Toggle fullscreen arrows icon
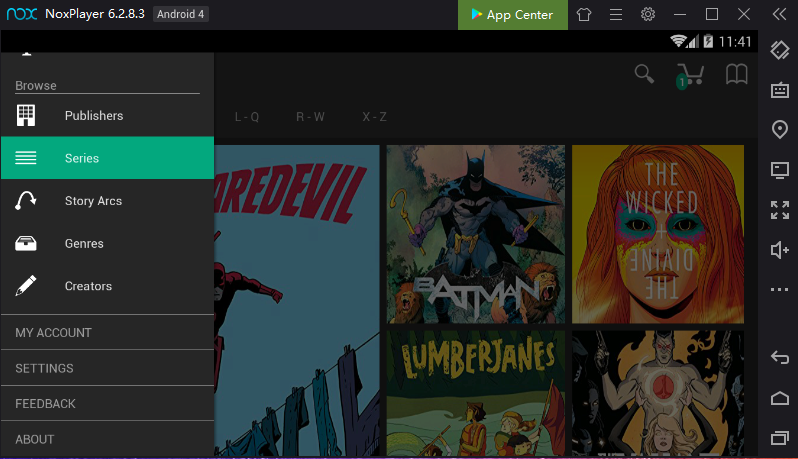Screen dimensions: 798x459 point(779,210)
